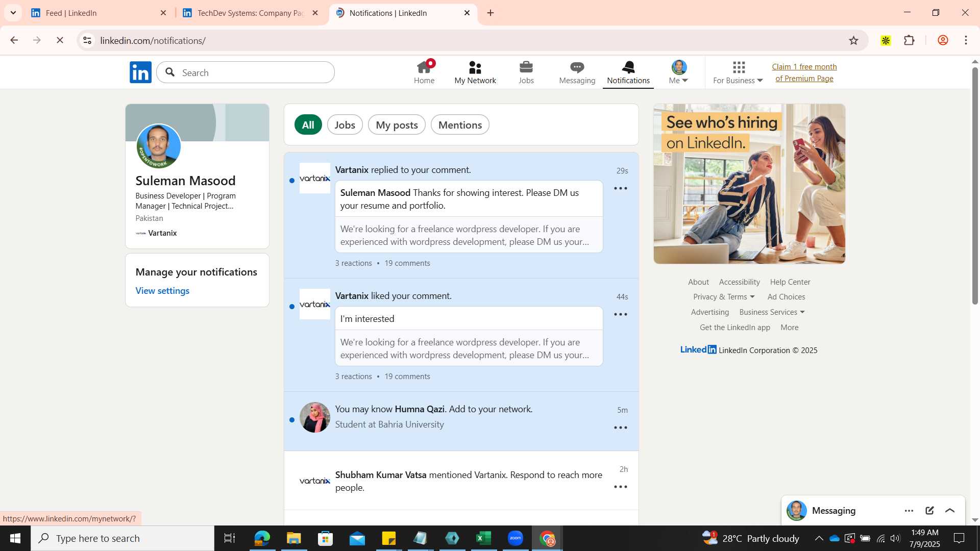Open the Ad Choices footer link
This screenshot has width=980, height=551.
pos(786,297)
